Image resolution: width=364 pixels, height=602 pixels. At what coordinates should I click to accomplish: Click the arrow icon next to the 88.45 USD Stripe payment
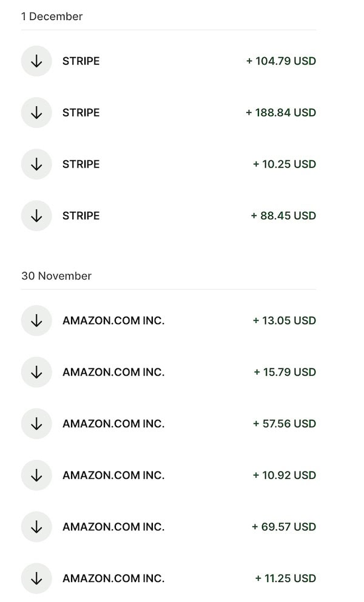[x=36, y=216]
